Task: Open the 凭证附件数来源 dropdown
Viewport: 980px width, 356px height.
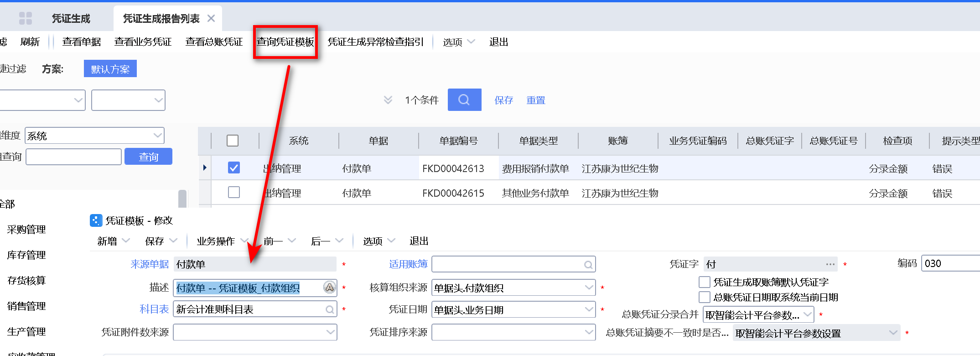Action: click(331, 332)
